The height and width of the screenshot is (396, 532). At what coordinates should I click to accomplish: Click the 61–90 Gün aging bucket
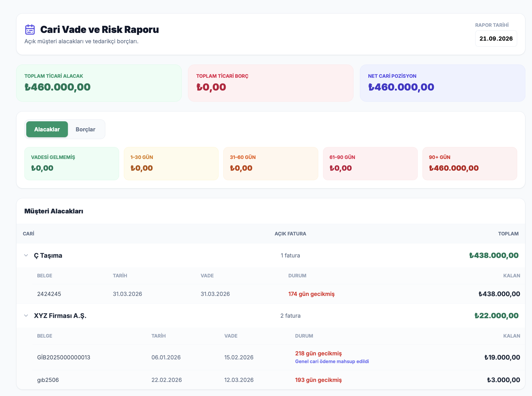point(370,163)
